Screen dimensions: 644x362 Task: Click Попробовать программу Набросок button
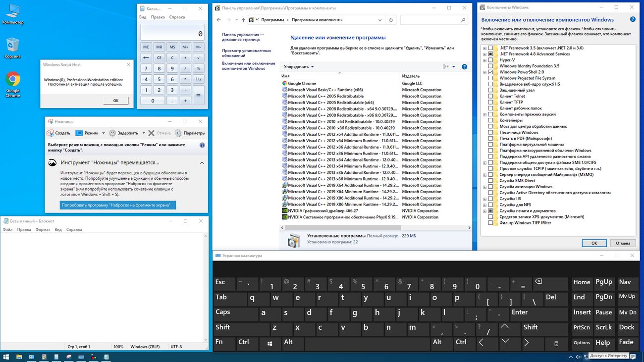point(118,205)
